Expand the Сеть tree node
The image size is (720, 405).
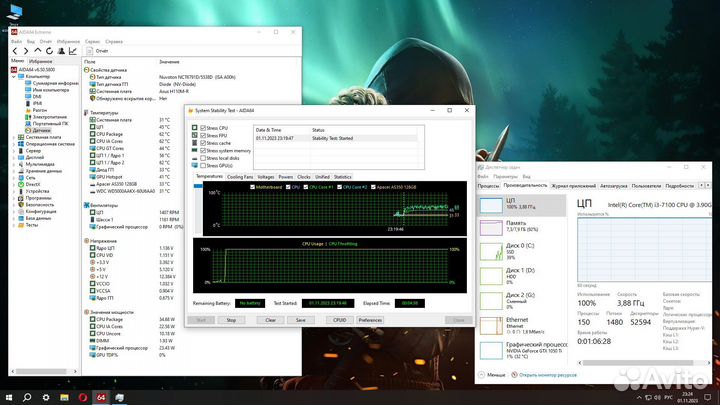pyautogui.click(x=14, y=178)
